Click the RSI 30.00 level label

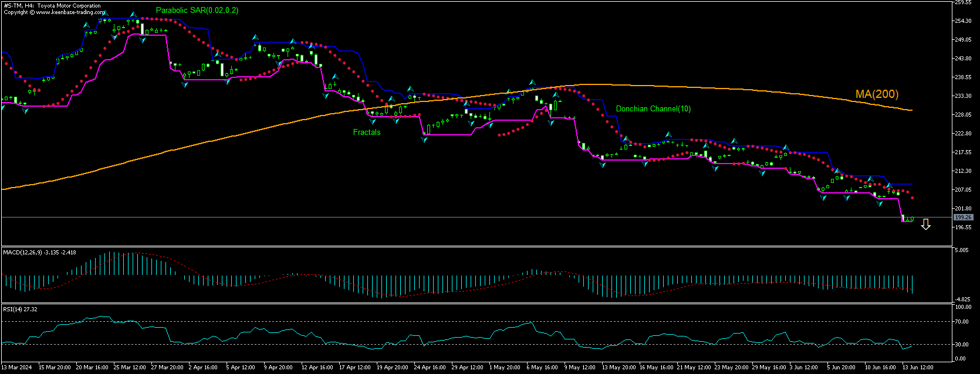tap(963, 345)
